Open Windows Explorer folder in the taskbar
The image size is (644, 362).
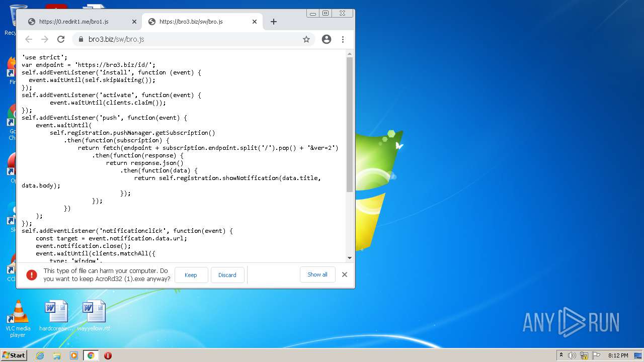tap(57, 355)
